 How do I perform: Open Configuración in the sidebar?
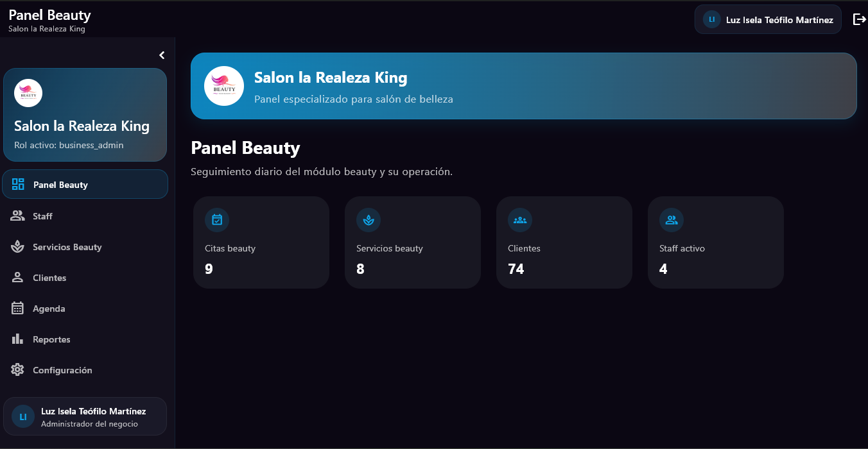85,370
